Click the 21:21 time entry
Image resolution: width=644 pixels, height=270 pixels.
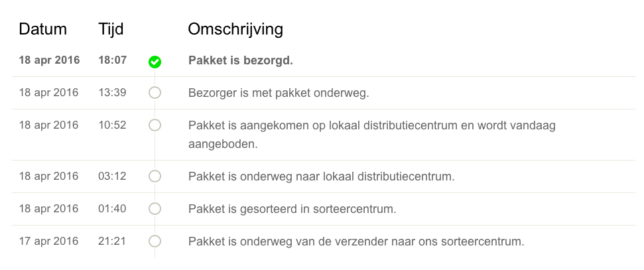pos(111,241)
